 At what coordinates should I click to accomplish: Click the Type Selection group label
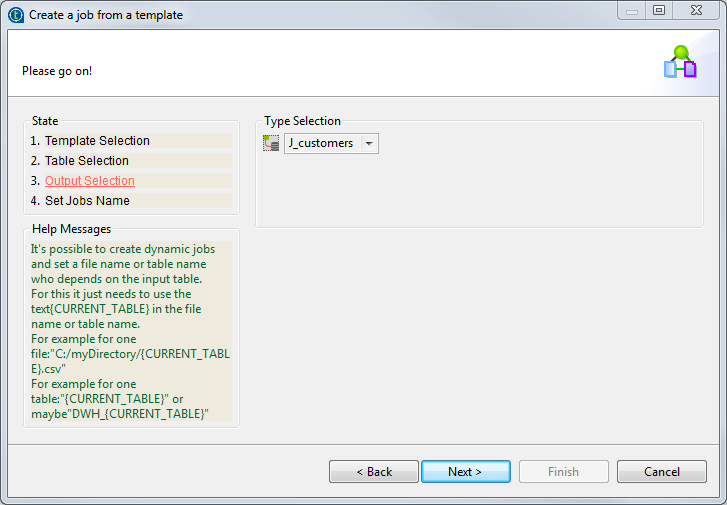click(302, 121)
